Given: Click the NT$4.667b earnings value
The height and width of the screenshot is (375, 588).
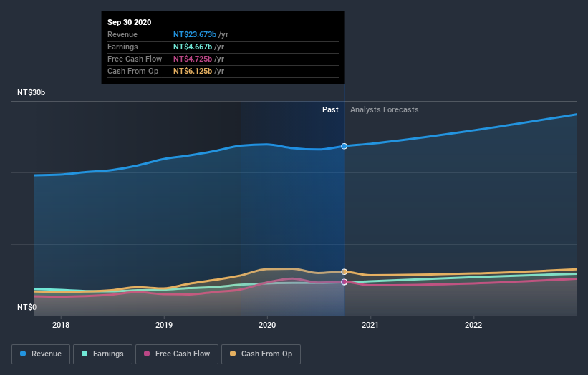Looking at the screenshot, I should click(193, 47).
